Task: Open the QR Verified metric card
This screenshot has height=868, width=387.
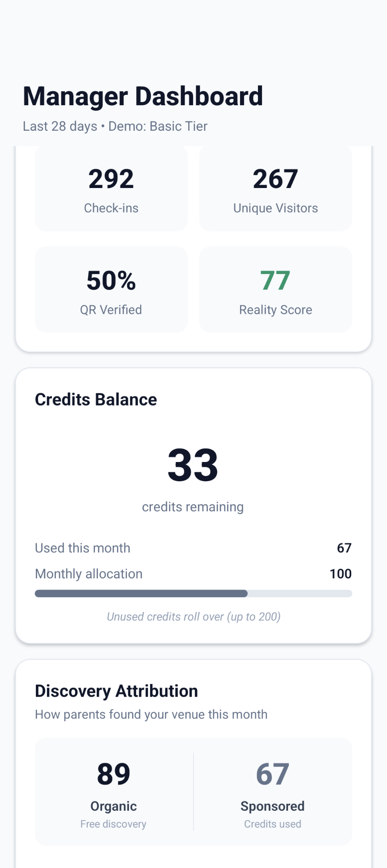Action: (111, 289)
